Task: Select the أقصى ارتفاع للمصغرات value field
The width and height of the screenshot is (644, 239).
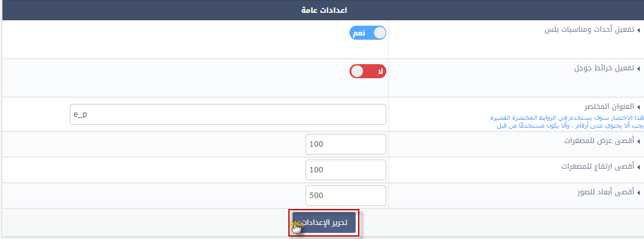Action: [x=346, y=170]
